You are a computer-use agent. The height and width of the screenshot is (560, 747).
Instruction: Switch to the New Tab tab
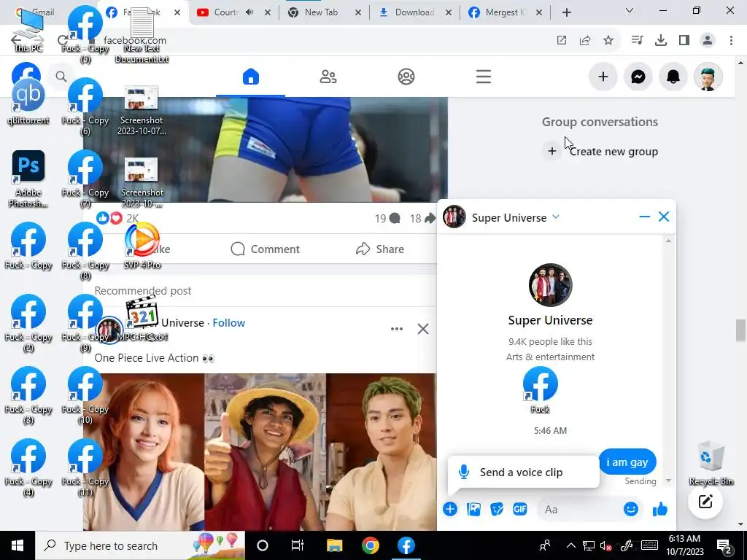(325, 12)
